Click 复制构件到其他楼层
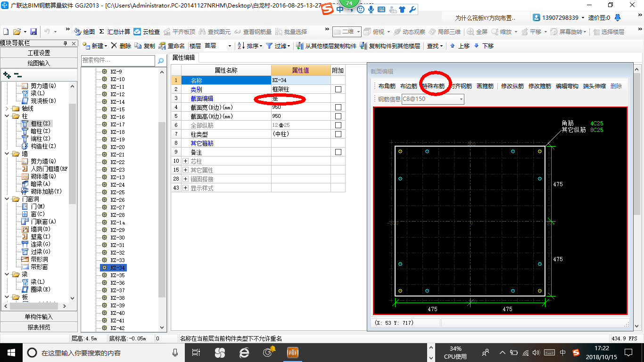 (x=390, y=46)
